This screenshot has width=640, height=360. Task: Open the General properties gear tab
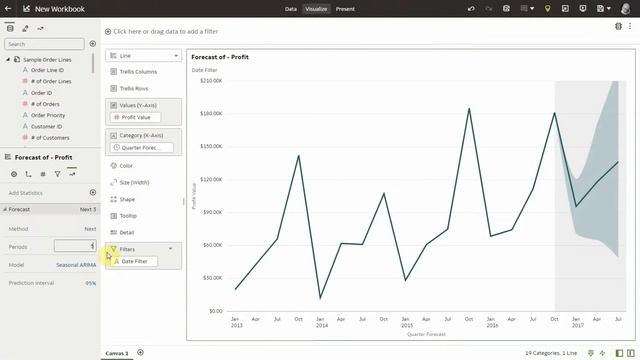click(x=14, y=174)
